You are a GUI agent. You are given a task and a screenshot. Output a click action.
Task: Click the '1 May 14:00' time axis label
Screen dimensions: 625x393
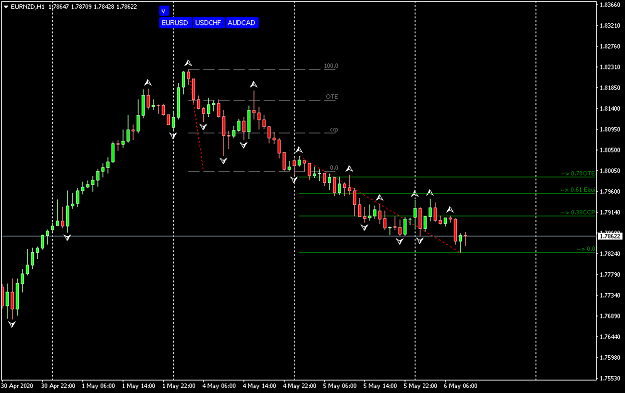pos(139,386)
